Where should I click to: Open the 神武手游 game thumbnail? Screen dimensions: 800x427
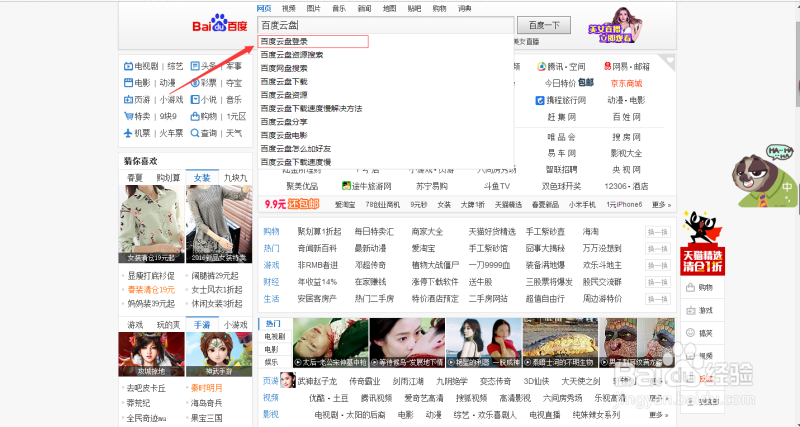[x=219, y=355]
